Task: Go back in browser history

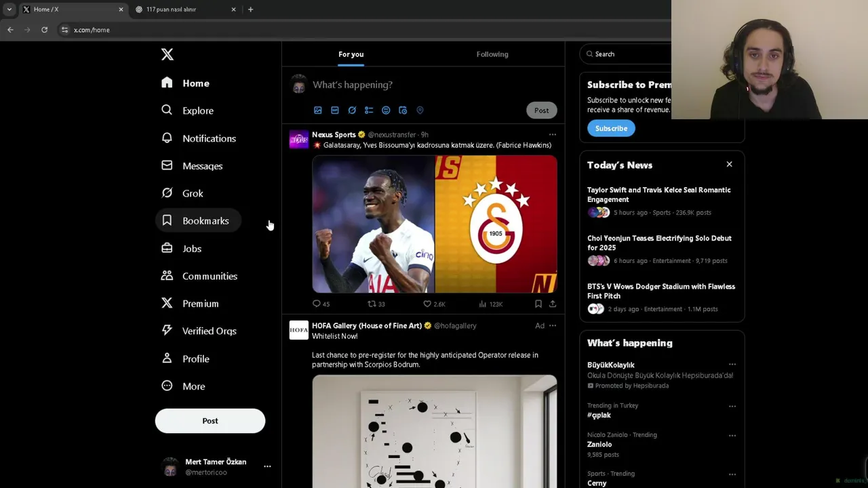Action: [x=10, y=30]
